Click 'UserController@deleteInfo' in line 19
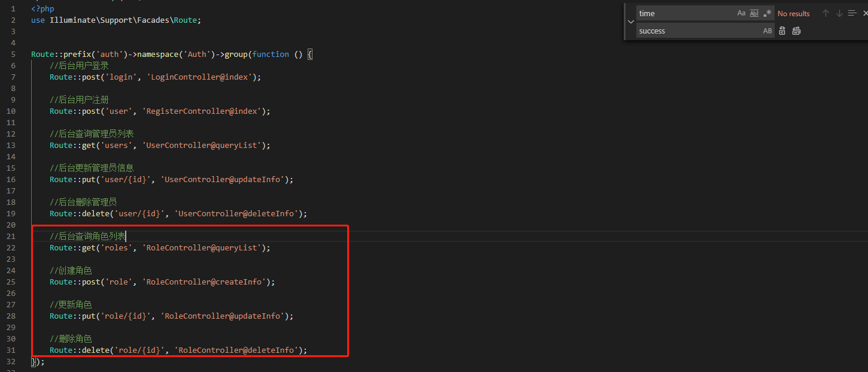868x372 pixels. (x=237, y=213)
